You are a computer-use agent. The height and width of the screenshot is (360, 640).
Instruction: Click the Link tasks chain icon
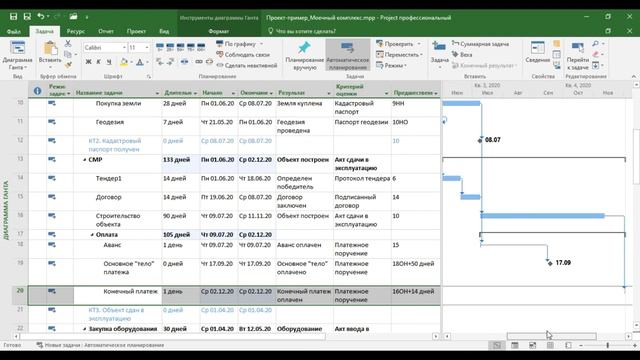(x=199, y=62)
